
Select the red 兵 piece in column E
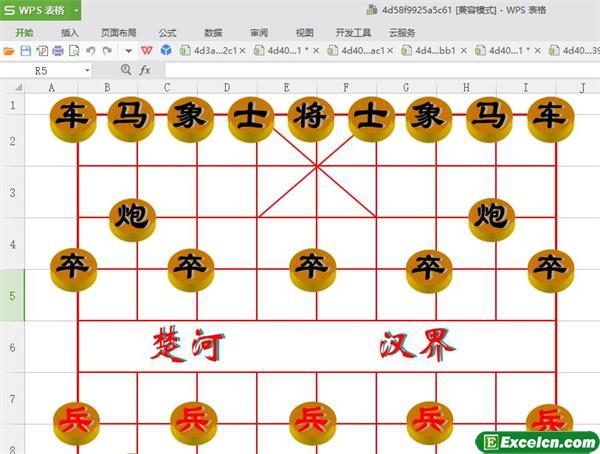(x=313, y=423)
